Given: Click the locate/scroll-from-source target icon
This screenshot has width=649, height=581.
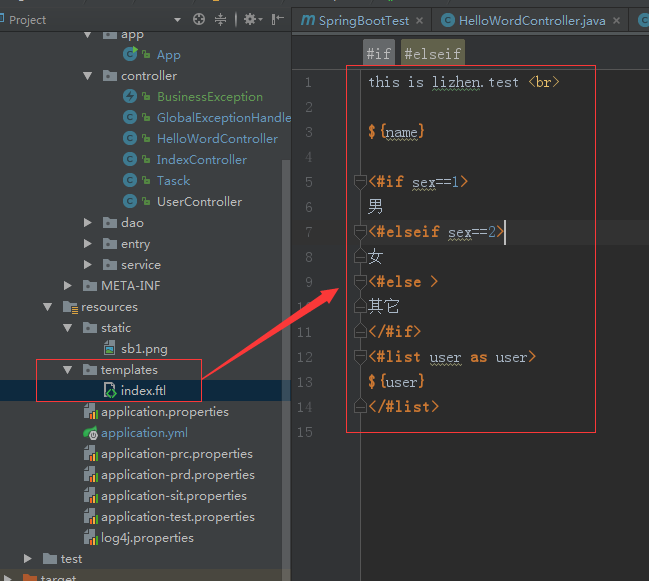Looking at the screenshot, I should coord(199,19).
